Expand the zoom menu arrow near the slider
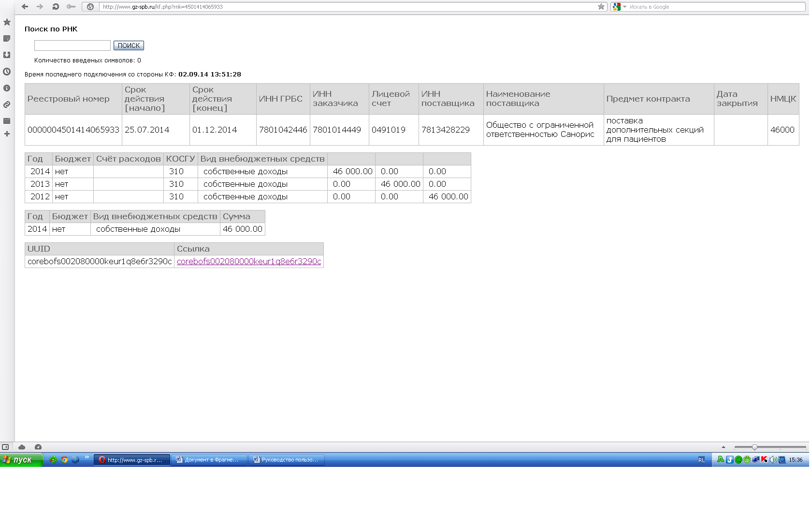Viewport: 812px width, 508px height. coord(724,447)
